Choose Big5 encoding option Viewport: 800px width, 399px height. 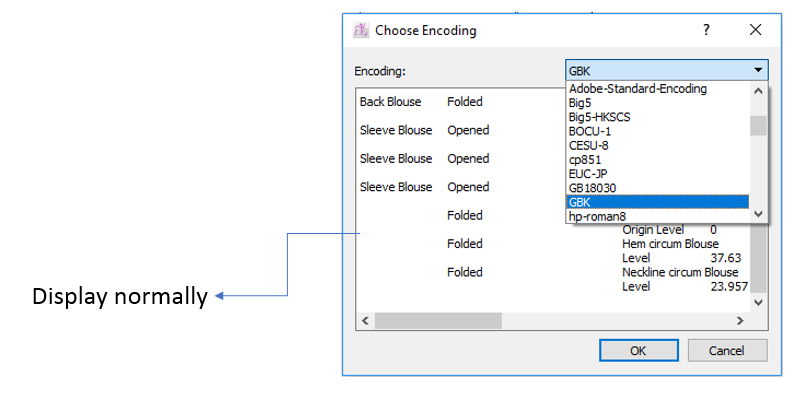pyautogui.click(x=580, y=103)
